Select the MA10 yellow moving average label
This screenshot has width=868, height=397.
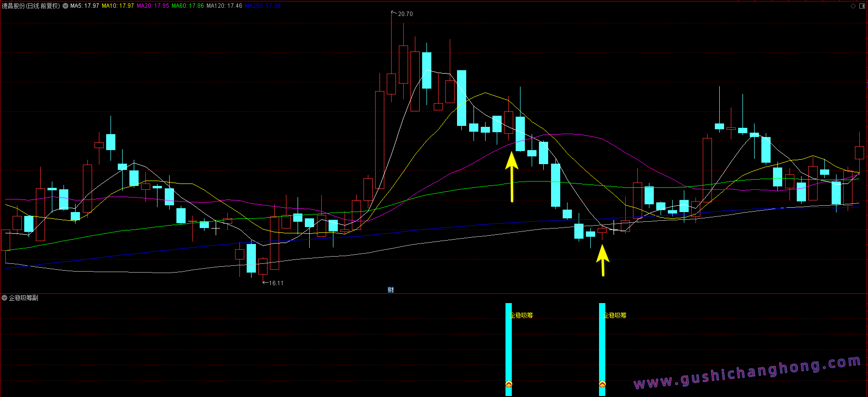tap(118, 6)
